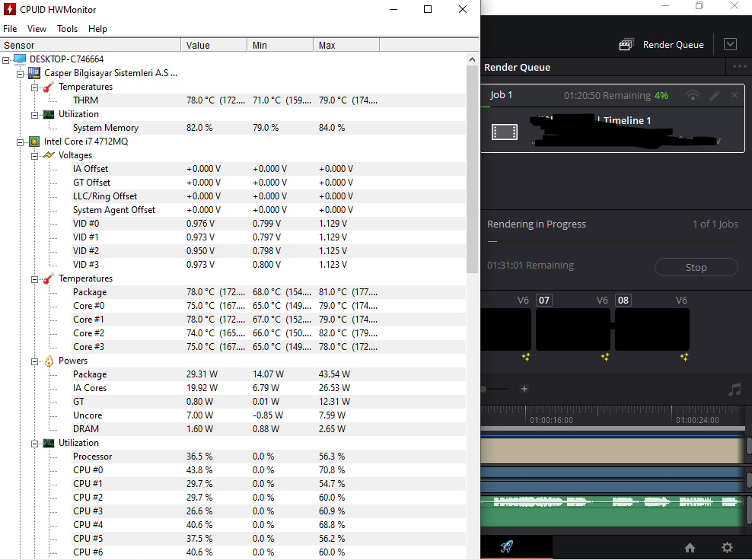
Task: Click timeline ruler at 01:00:24:00
Action: pos(697,420)
